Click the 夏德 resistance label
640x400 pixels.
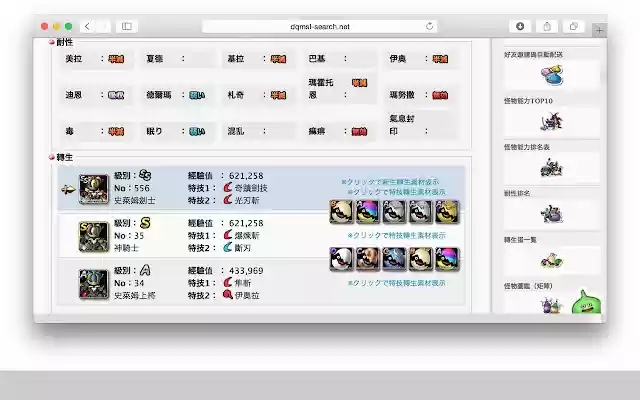click(155, 59)
